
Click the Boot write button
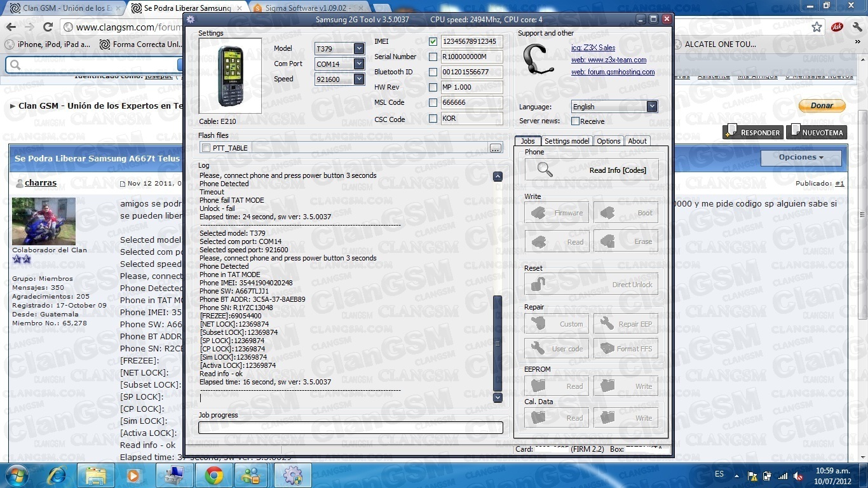626,213
